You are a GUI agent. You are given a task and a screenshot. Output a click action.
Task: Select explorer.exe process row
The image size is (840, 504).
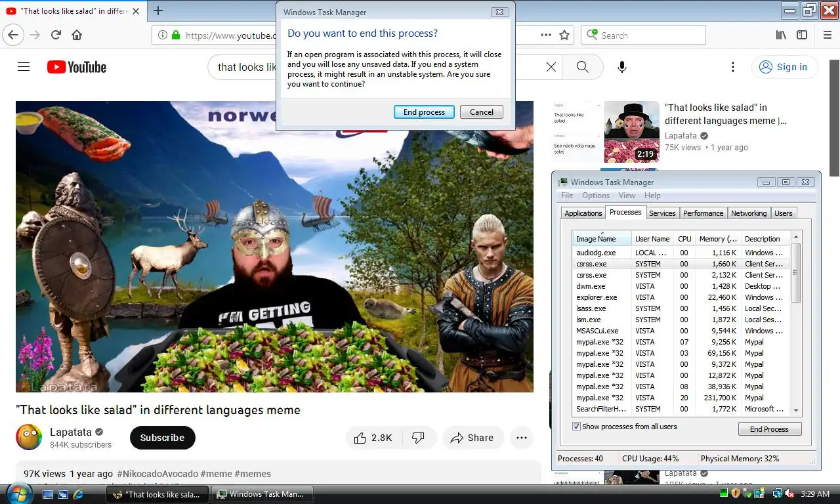tap(681, 297)
